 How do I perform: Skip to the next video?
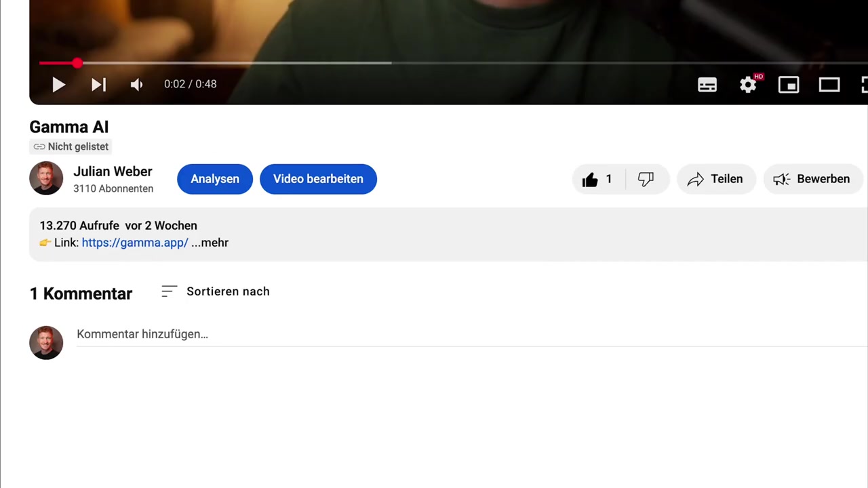click(x=98, y=85)
